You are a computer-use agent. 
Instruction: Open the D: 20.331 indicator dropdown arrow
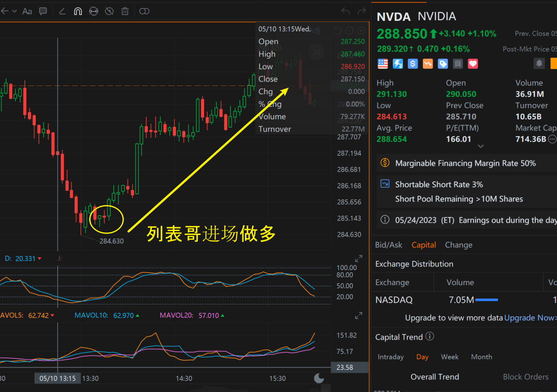40,259
